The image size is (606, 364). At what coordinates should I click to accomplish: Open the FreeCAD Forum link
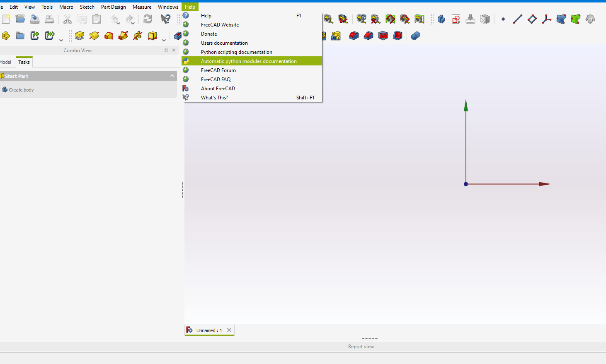218,70
